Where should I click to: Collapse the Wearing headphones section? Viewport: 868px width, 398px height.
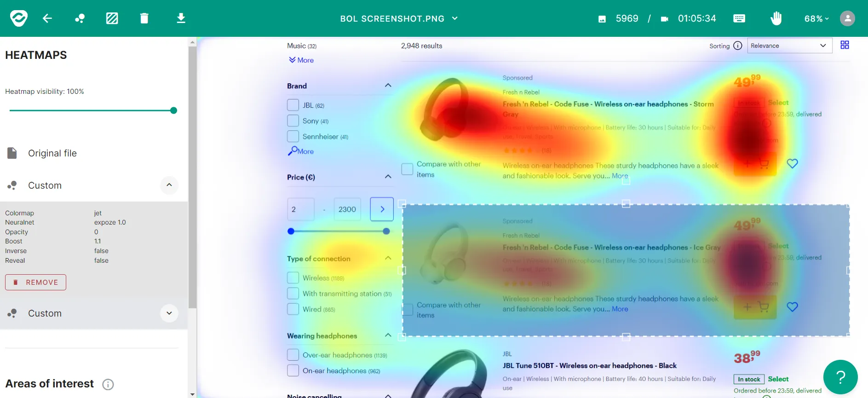tap(388, 335)
